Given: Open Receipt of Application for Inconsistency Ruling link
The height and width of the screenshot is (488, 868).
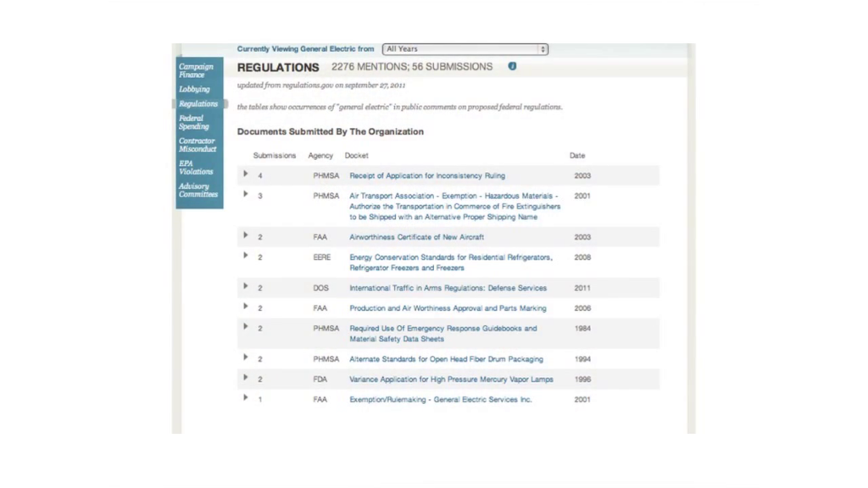Looking at the screenshot, I should tap(427, 176).
